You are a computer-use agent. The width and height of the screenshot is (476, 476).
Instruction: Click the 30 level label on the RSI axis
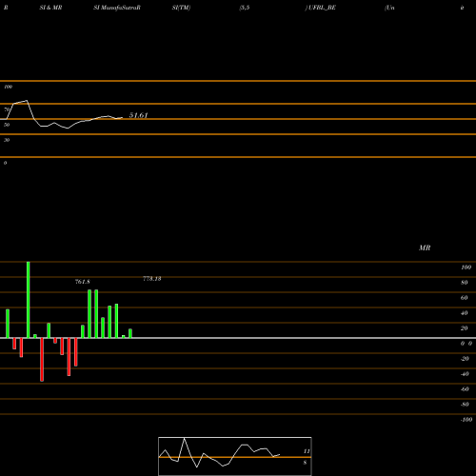(7, 140)
